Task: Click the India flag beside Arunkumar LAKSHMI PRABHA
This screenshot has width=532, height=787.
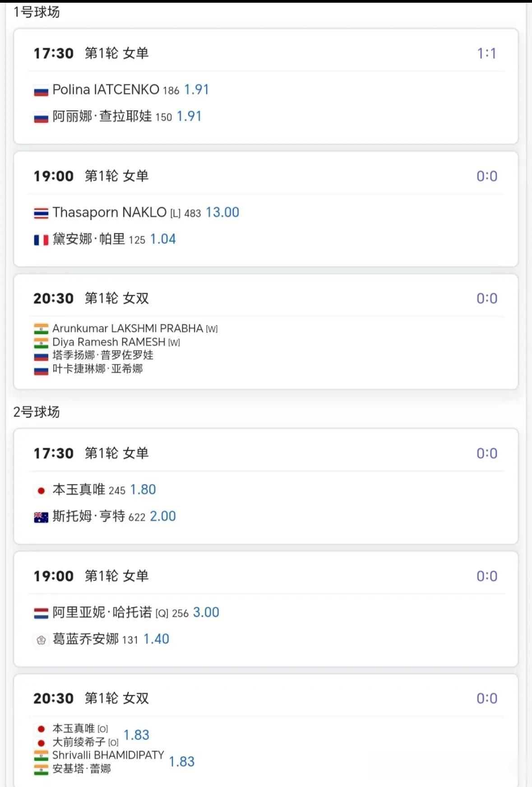Action: [41, 329]
